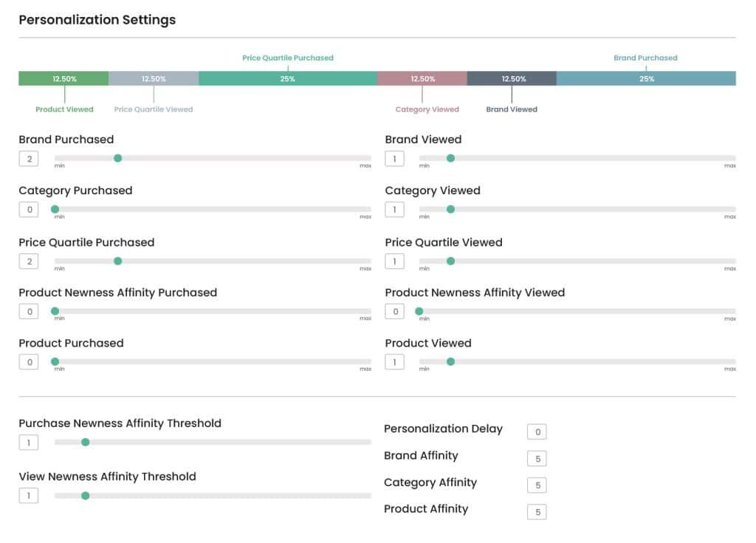
Task: Click the Product Affinity number box
Action: (x=537, y=512)
